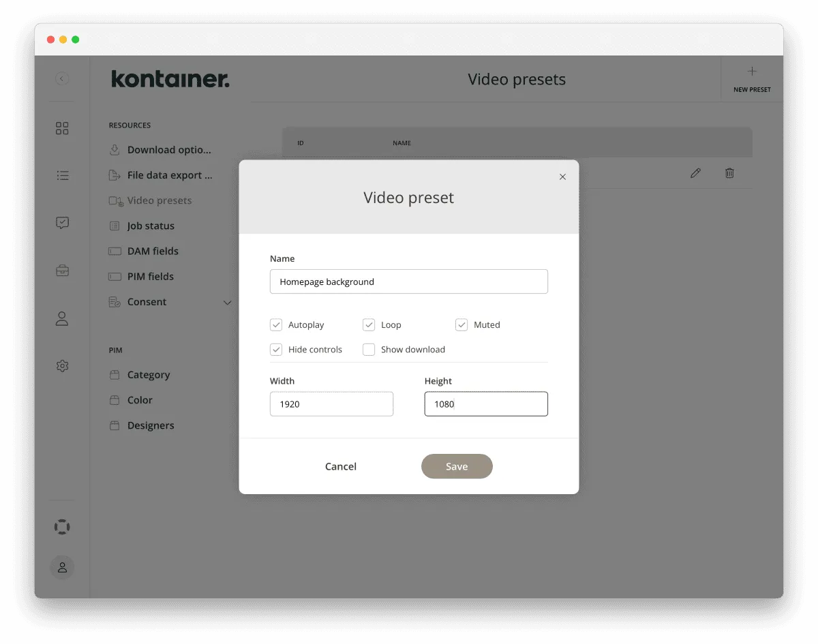The height and width of the screenshot is (644, 818).
Task: Click the plus New Preset icon
Action: point(752,71)
